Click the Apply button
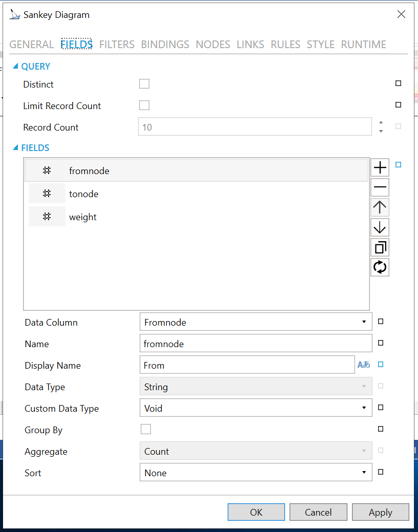Viewport: 418px width, 532px height. (380, 512)
